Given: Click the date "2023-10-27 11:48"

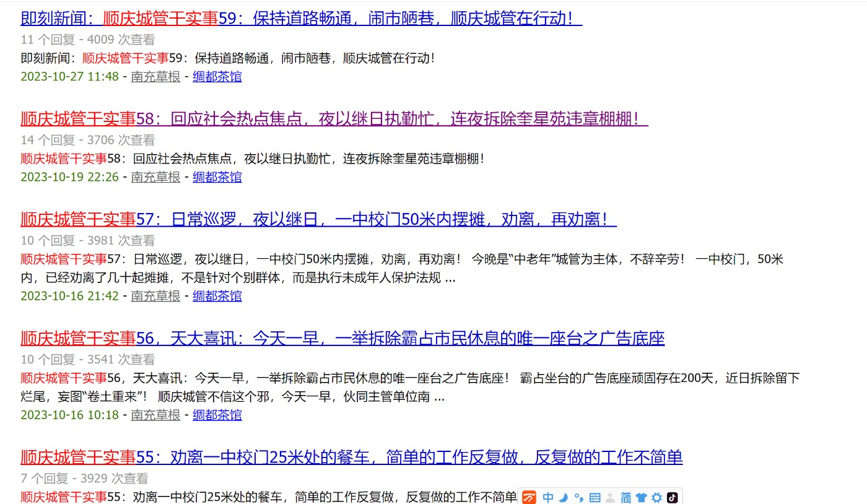Looking at the screenshot, I should pos(69,76).
